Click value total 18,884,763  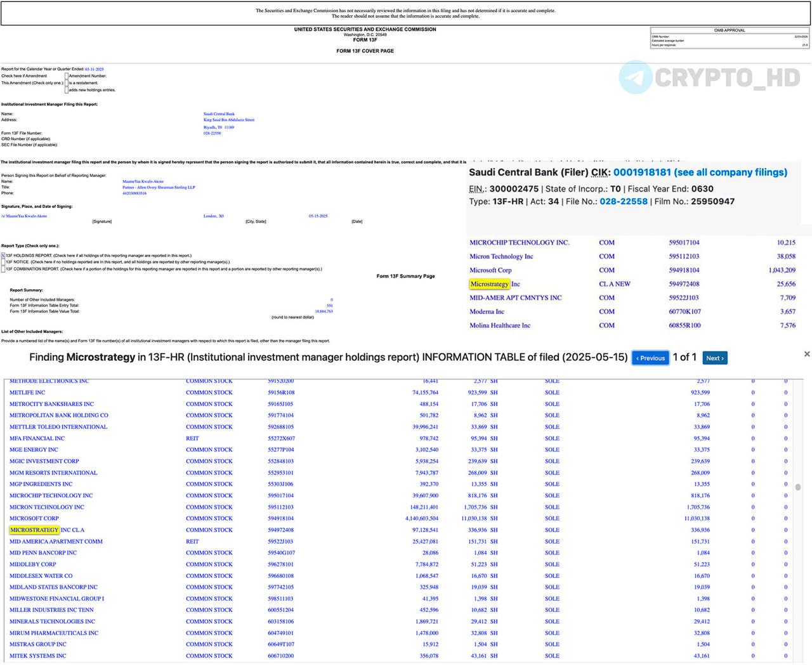324,311
